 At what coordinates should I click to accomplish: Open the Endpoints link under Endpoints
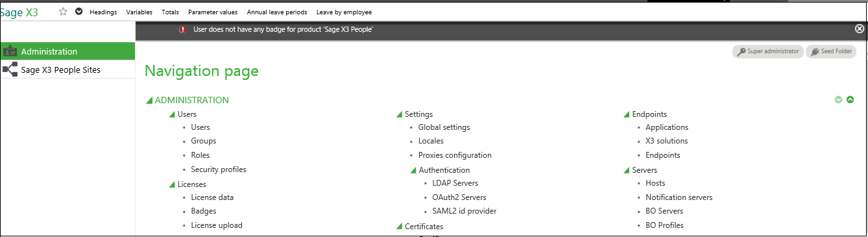click(663, 155)
